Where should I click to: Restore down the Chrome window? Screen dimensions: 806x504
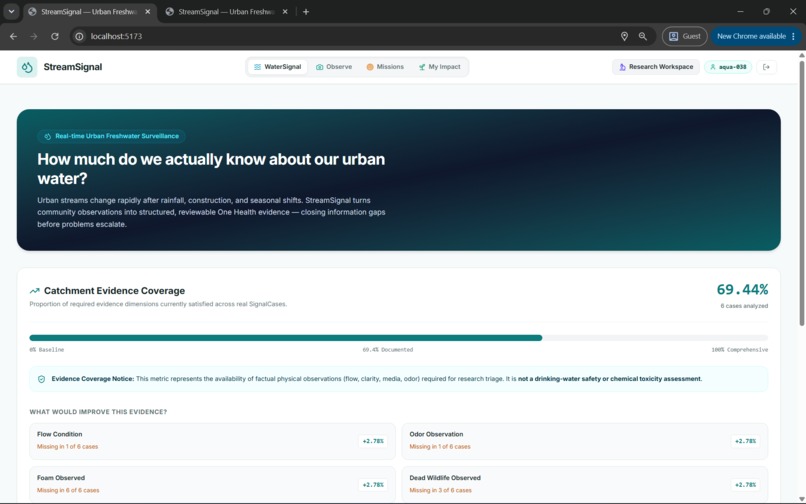766,11
